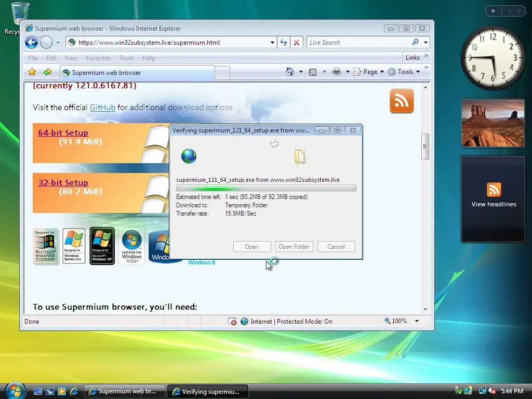Click the Open Folder button
The image size is (532, 399).
click(294, 247)
